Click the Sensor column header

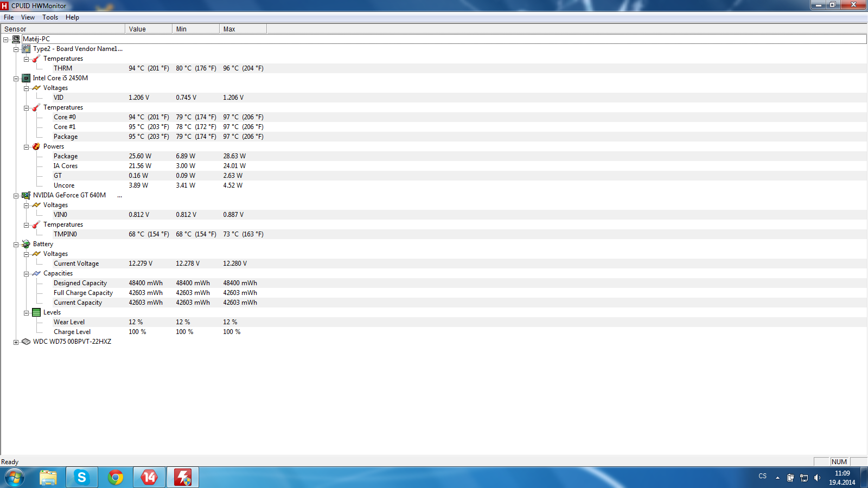coord(63,29)
